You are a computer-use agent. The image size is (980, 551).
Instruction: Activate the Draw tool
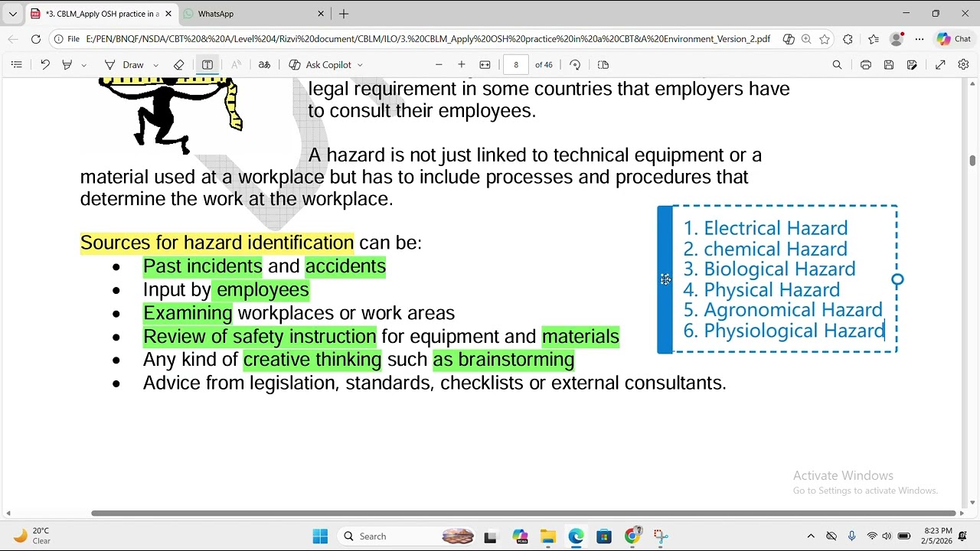pos(124,65)
